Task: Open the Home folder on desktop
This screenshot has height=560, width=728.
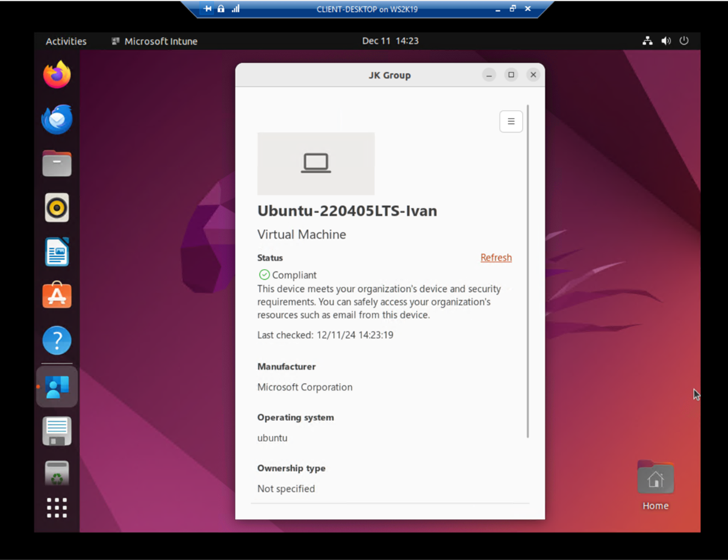Action: [656, 485]
